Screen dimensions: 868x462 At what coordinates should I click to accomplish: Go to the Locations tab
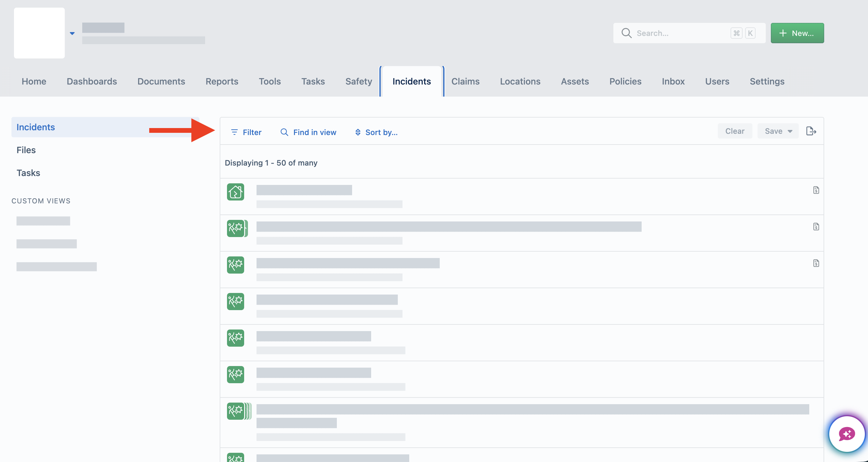coord(520,81)
